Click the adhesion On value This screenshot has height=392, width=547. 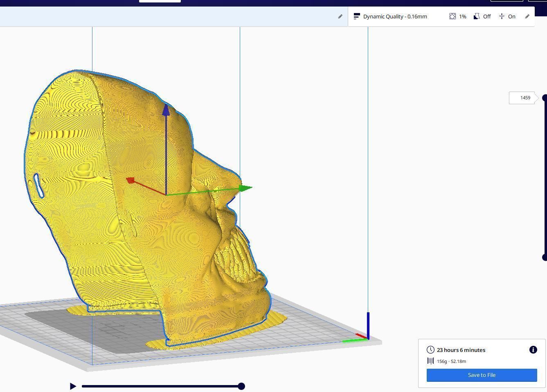coord(512,16)
